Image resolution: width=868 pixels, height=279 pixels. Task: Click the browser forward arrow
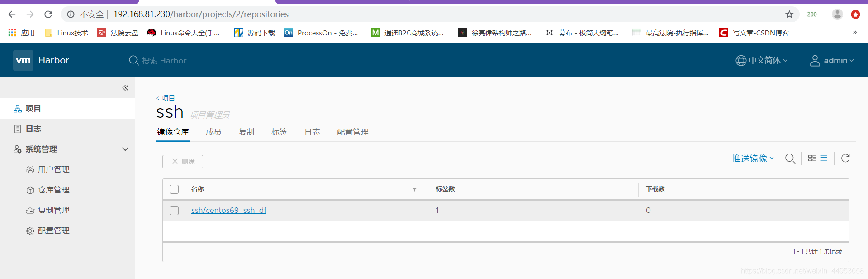coord(30,14)
